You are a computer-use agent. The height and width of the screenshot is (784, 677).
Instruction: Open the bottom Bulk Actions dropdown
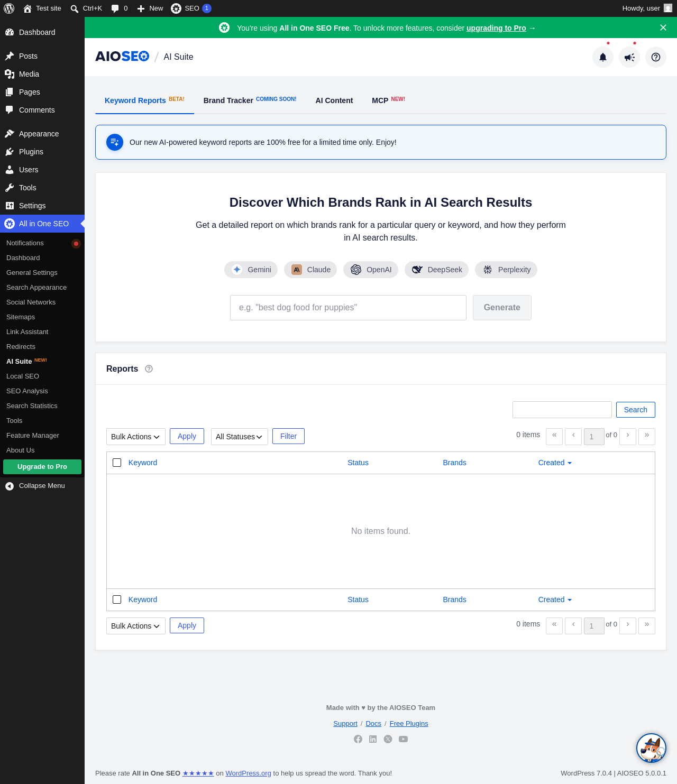[x=136, y=626]
